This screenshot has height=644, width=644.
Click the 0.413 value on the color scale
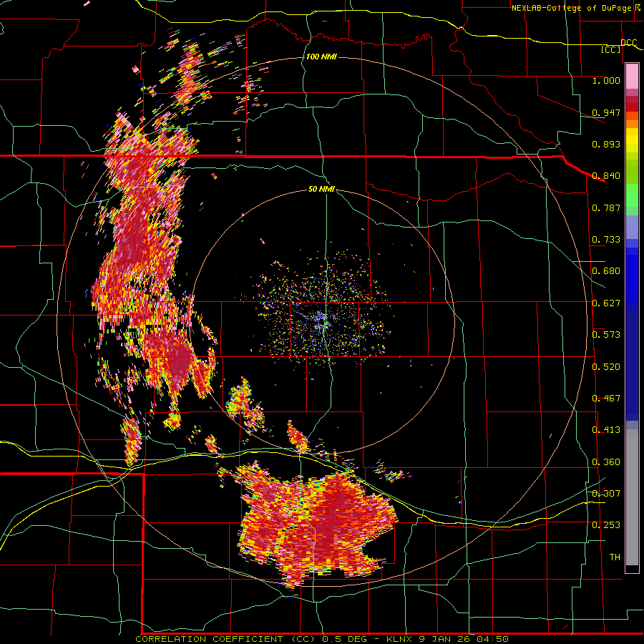[606, 430]
